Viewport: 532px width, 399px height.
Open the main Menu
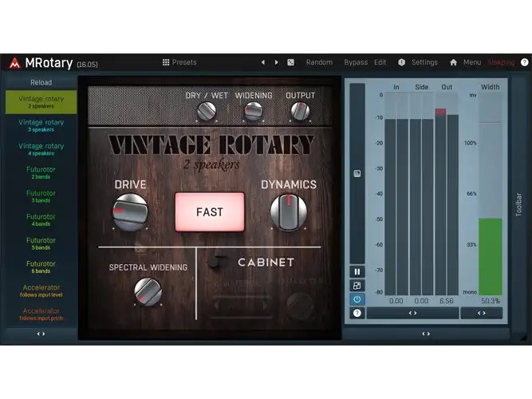point(472,62)
